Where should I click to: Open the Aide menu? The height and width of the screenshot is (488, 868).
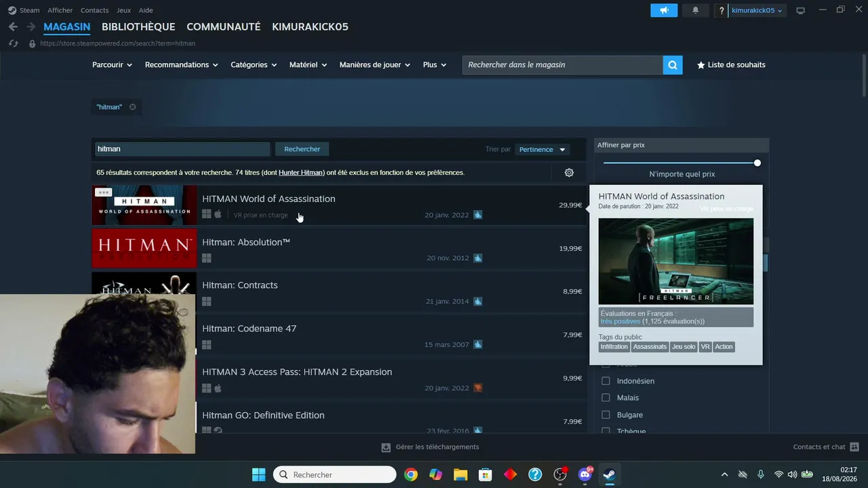[146, 10]
